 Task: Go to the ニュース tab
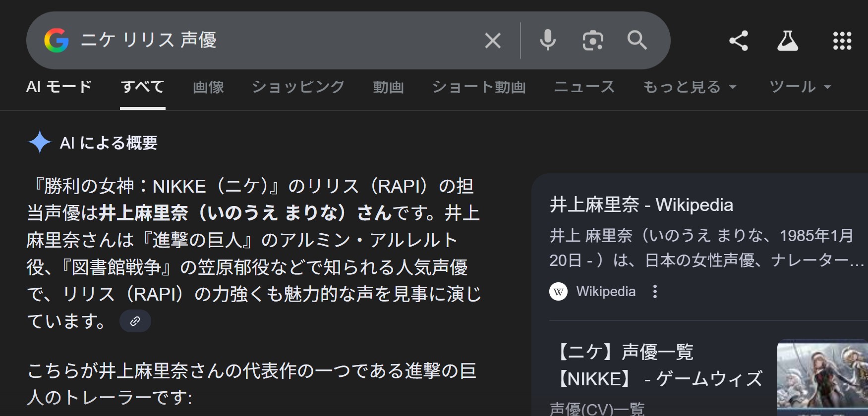click(x=584, y=87)
